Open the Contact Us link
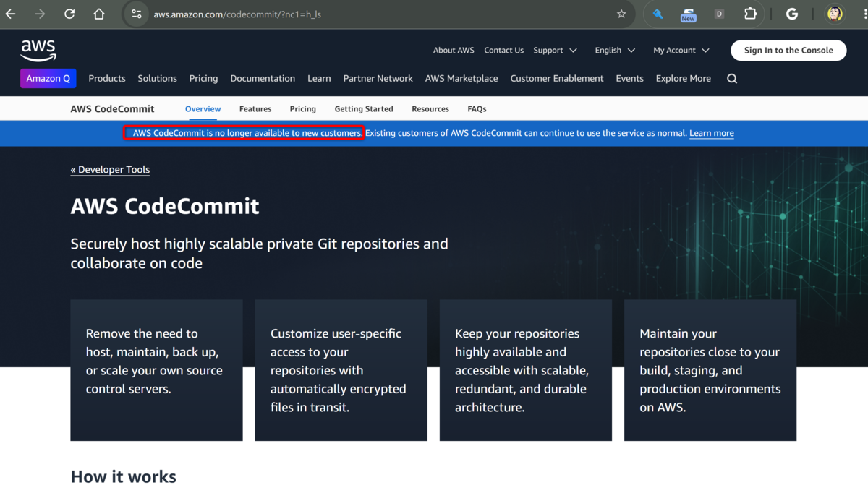This screenshot has height=493, width=868. pos(503,51)
